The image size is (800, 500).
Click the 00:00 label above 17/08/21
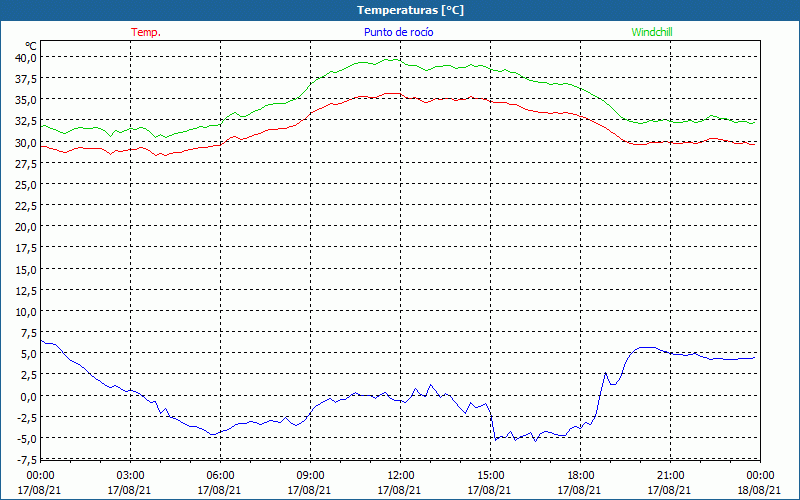(40, 476)
